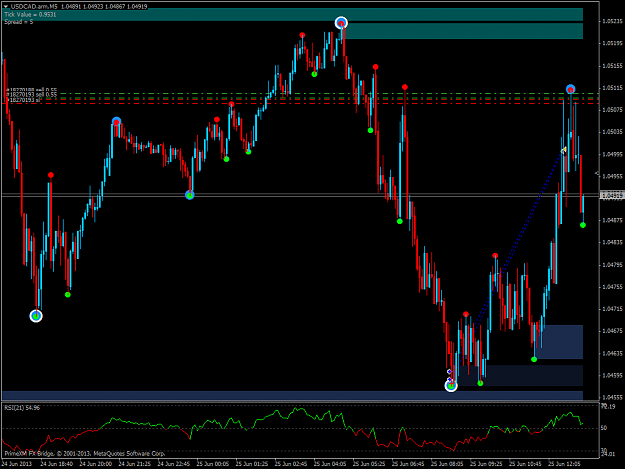This screenshot has width=625, height=469.
Task: Click the blue-ringed red marker near 24 Jun 21:25
Action: tap(116, 121)
